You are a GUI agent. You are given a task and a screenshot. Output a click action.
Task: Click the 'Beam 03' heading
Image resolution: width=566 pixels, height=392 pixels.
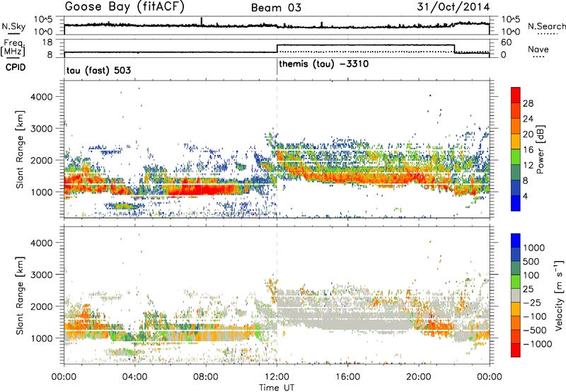(276, 8)
